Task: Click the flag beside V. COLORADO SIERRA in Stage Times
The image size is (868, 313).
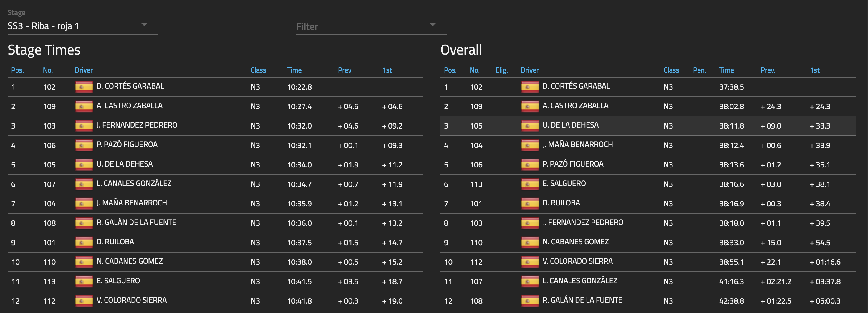Action: point(84,301)
